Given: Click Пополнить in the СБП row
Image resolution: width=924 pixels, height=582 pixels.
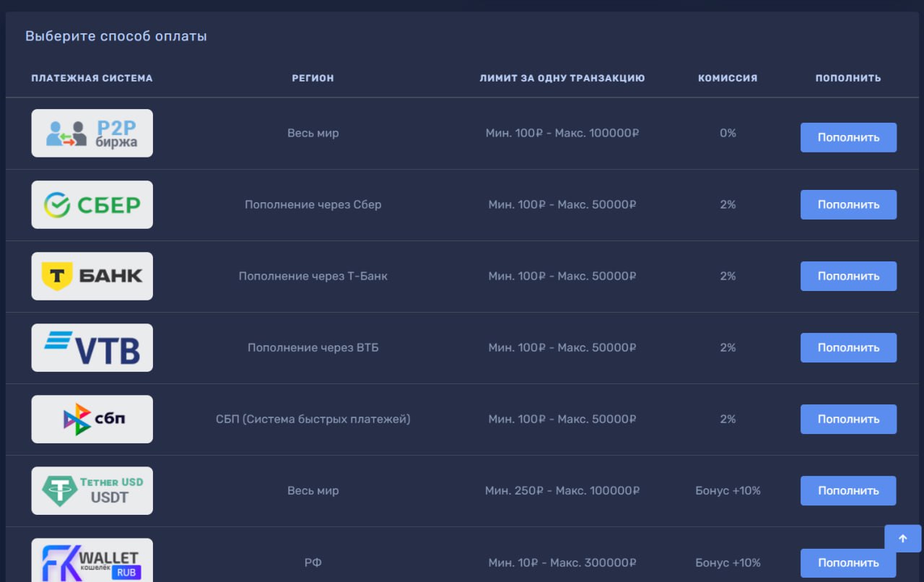Looking at the screenshot, I should [x=848, y=419].
